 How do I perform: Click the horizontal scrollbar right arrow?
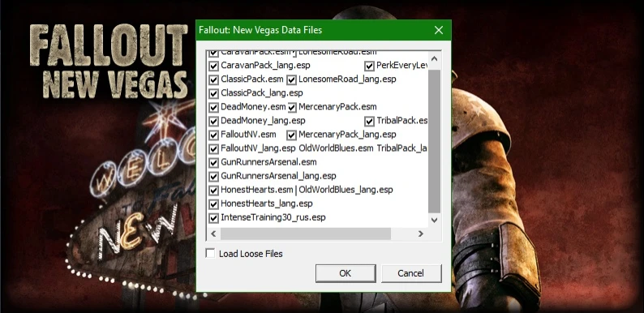[x=421, y=234]
